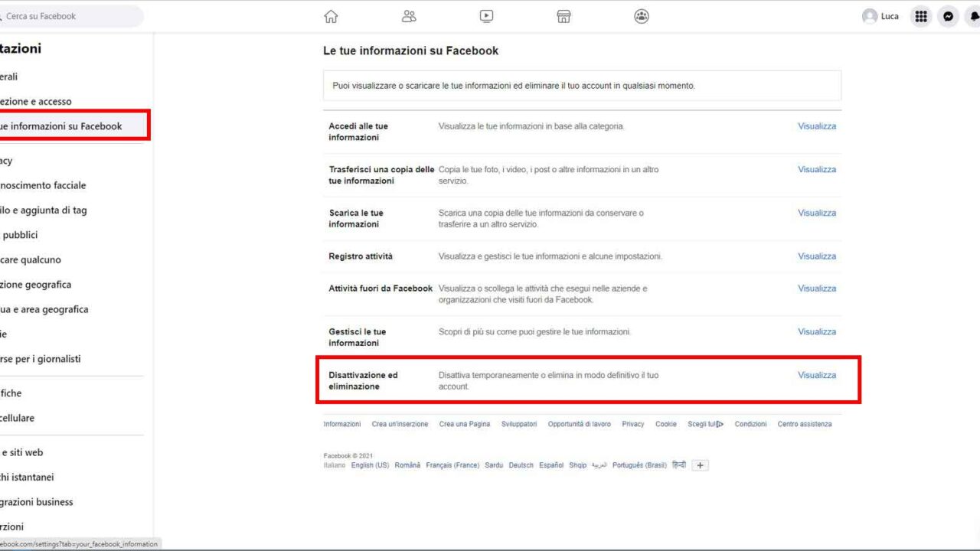980x551 pixels.
Task: Switch language to Sardu
Action: pyautogui.click(x=494, y=465)
